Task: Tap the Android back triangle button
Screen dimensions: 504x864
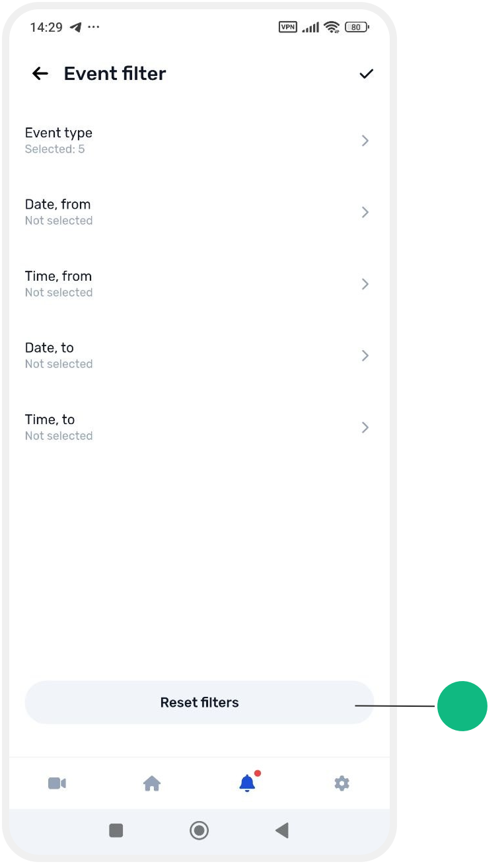Action: click(282, 830)
